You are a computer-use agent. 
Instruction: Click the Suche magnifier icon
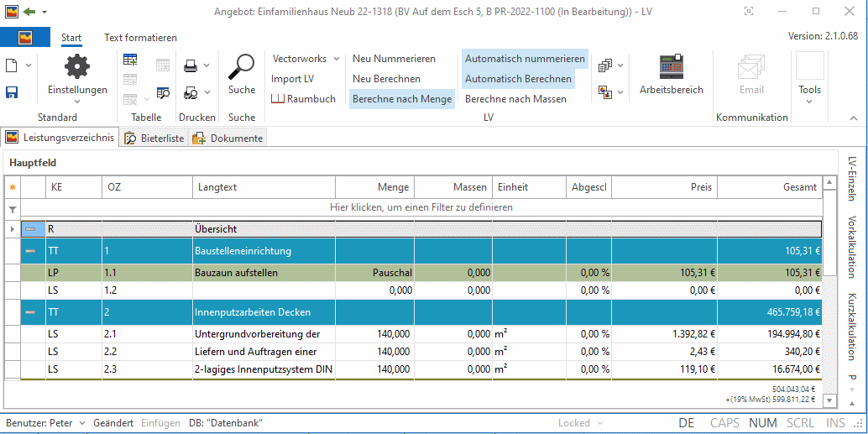pyautogui.click(x=242, y=66)
